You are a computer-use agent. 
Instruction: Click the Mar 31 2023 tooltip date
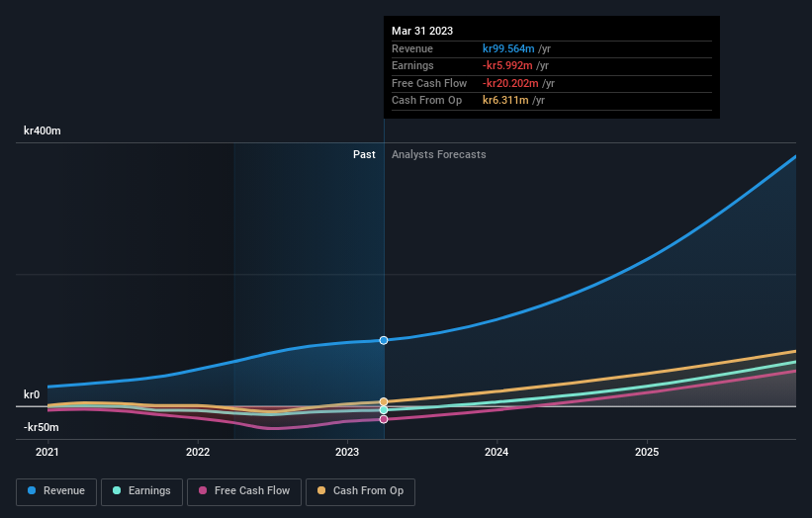[422, 31]
